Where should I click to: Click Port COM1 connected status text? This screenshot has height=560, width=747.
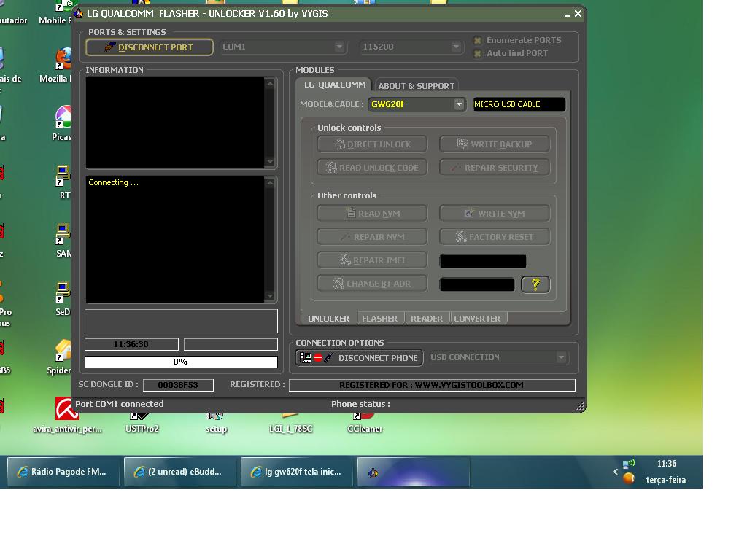click(120, 404)
